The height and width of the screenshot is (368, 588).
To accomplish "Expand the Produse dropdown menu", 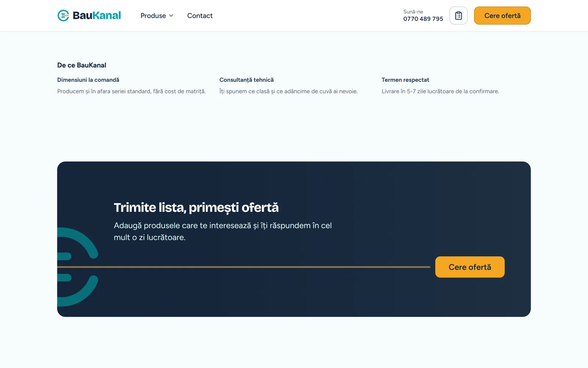I will (157, 15).
